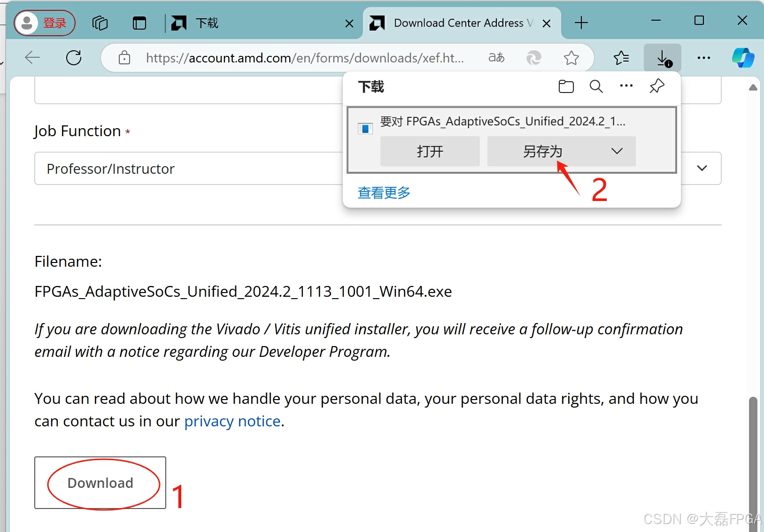Refresh the page

(x=74, y=58)
